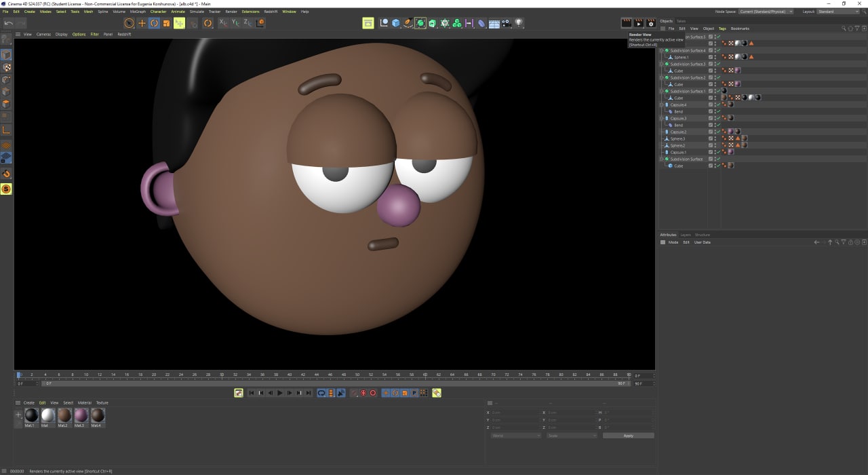Image resolution: width=868 pixels, height=475 pixels.
Task: Go to end of animation
Action: [x=309, y=393]
